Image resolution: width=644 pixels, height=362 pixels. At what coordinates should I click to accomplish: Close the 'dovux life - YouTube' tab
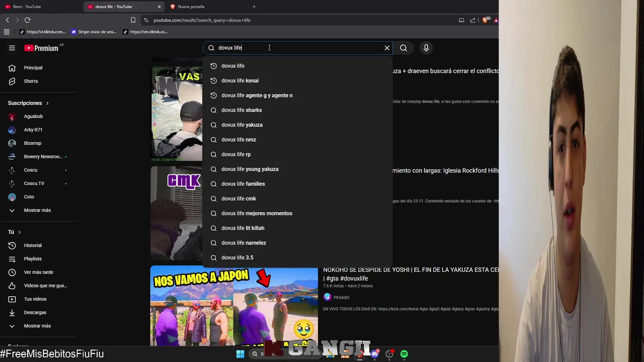[159, 7]
